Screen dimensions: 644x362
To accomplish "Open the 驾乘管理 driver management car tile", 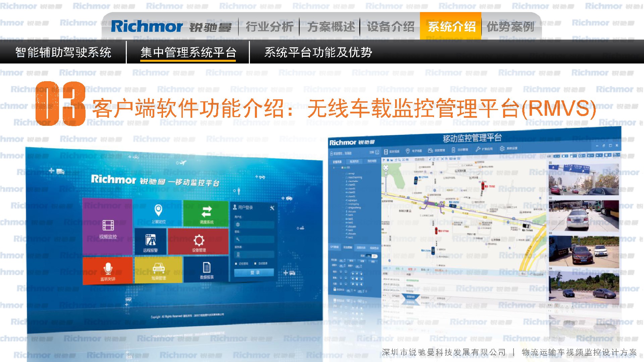I will coord(158,270).
